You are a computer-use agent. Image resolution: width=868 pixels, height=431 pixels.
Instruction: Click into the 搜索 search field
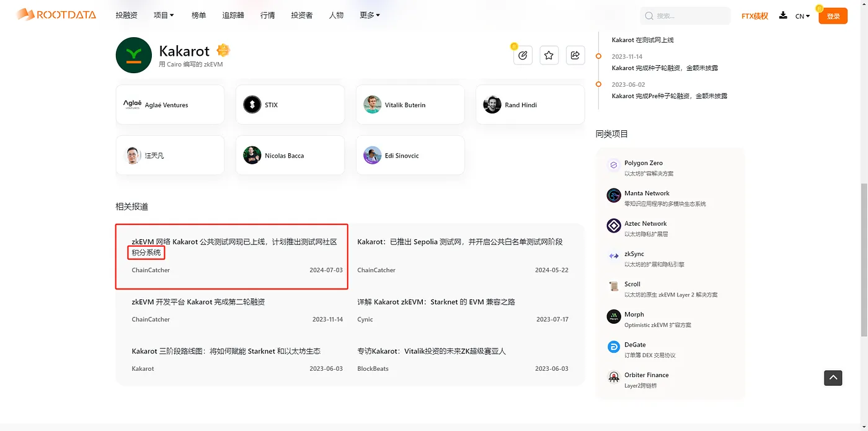coord(685,16)
